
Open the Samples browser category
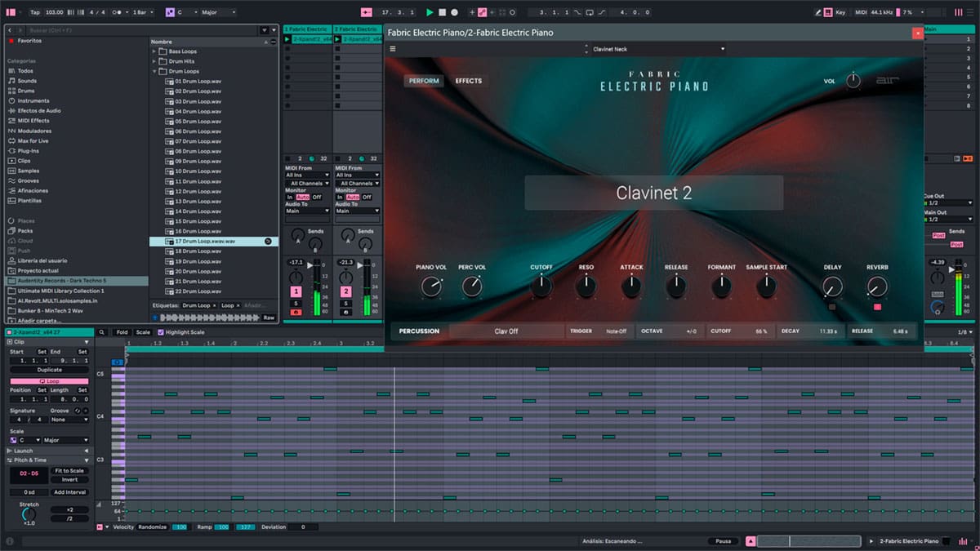click(29, 171)
